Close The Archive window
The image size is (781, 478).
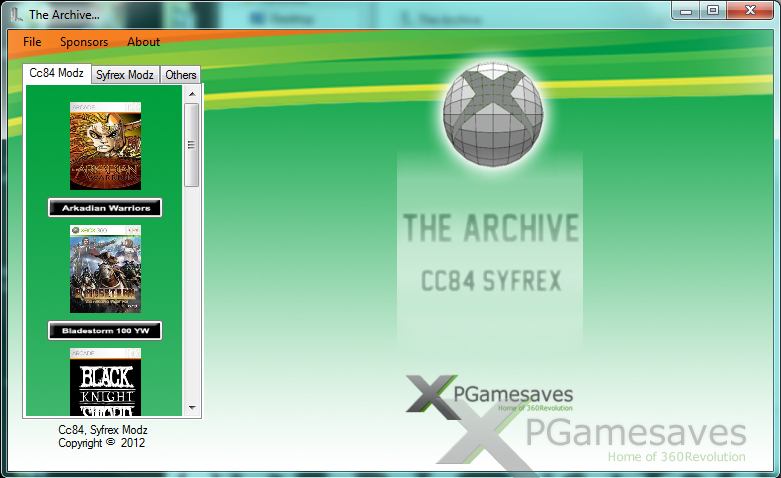[750, 10]
